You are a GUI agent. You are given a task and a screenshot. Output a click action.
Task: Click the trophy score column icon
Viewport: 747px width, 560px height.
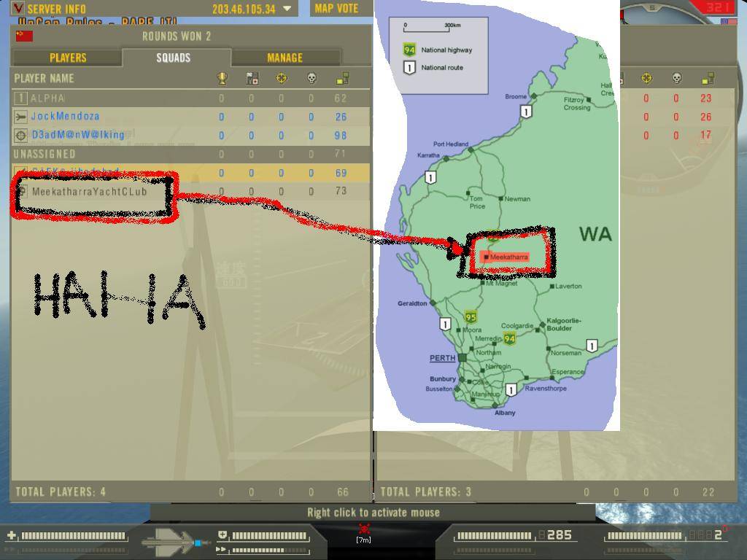(x=222, y=78)
